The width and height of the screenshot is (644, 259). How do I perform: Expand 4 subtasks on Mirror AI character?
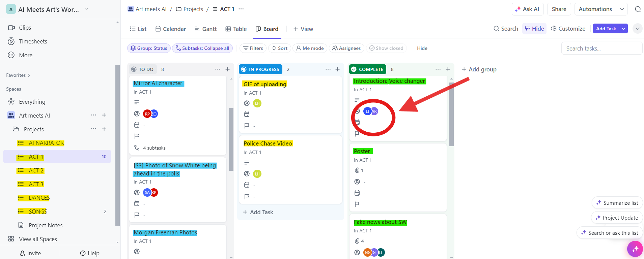tap(150, 148)
